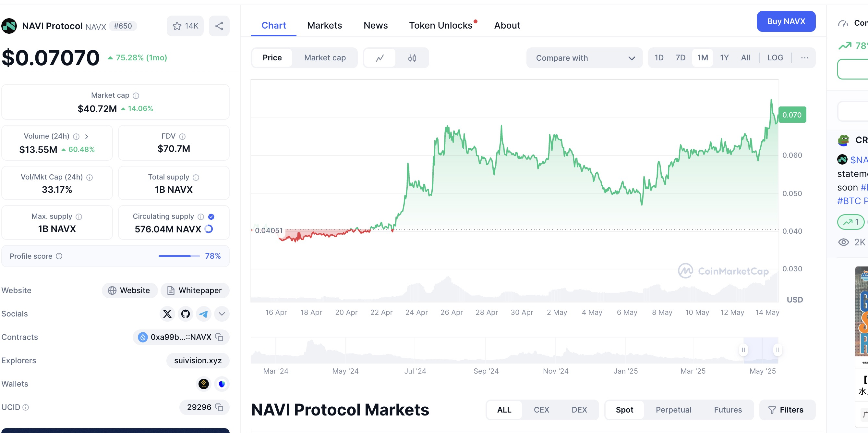This screenshot has height=433, width=868.
Task: Toggle LOG scale on the chart
Action: (775, 58)
